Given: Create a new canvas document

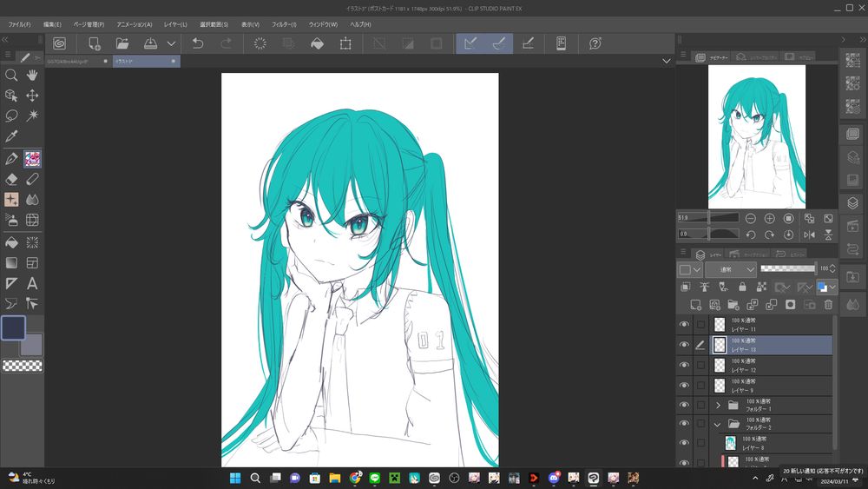Looking at the screenshot, I should pyautogui.click(x=94, y=43).
